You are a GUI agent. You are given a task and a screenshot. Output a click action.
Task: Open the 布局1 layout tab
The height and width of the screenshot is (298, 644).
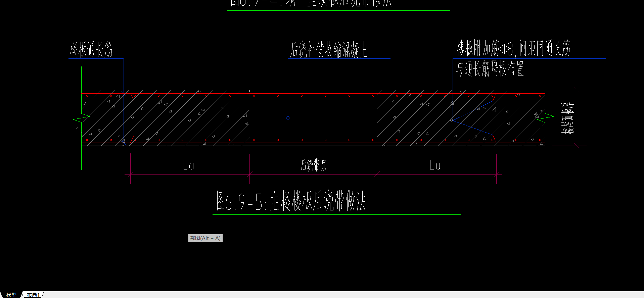click(33, 295)
